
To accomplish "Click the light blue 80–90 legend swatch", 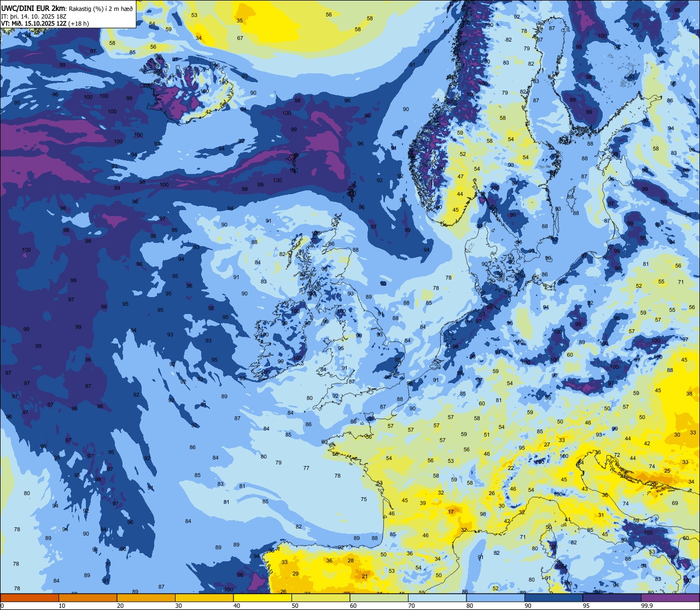I will coord(495,597).
